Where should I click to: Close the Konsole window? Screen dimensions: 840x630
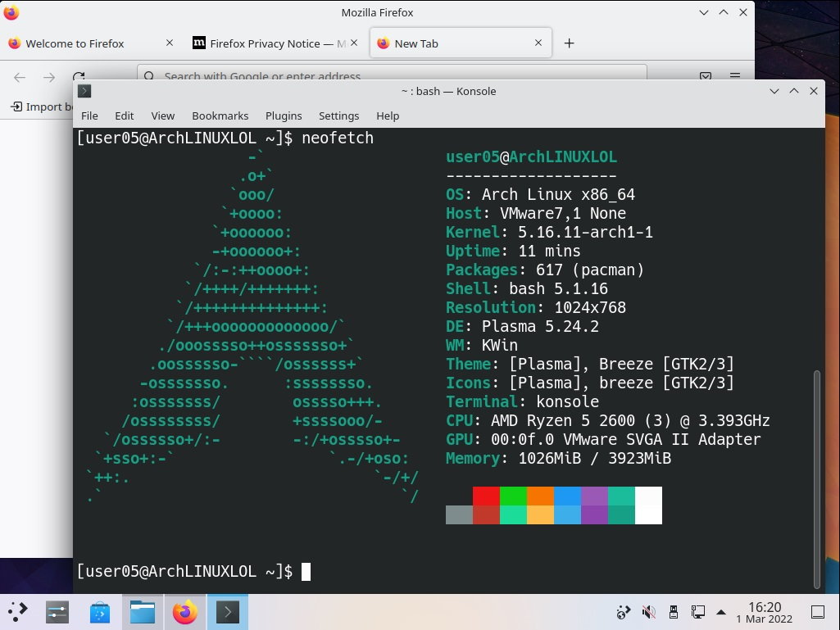tap(814, 91)
